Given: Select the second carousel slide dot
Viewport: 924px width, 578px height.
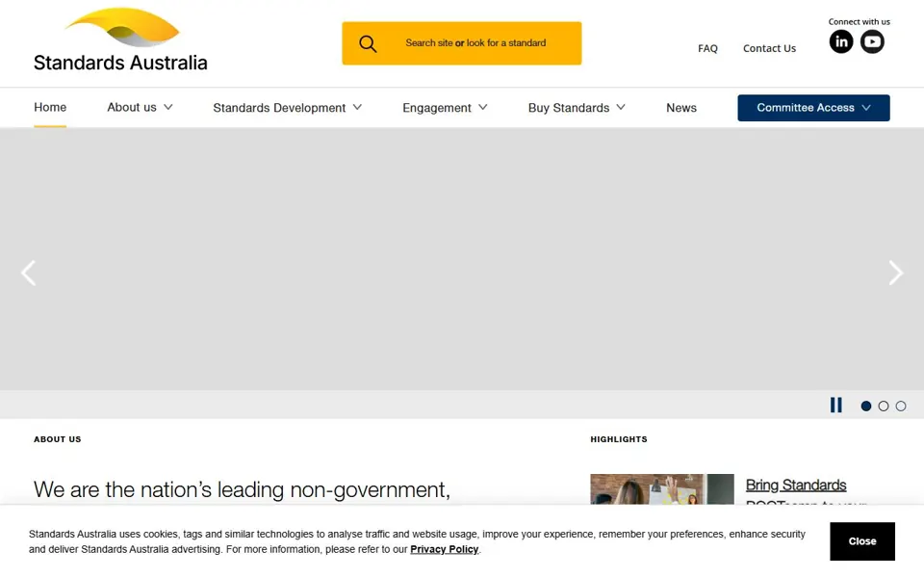Looking at the screenshot, I should pyautogui.click(x=884, y=406).
